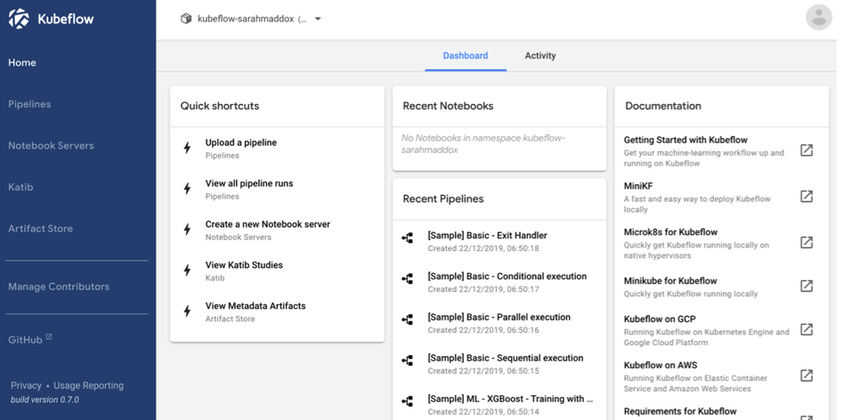The height and width of the screenshot is (420, 868).
Task: Click Create a new Notebook server shortcut
Action: pyautogui.click(x=267, y=225)
